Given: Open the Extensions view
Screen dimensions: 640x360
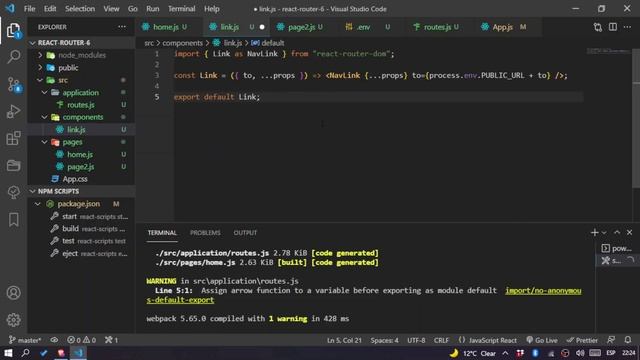Looking at the screenshot, I should [x=13, y=138].
